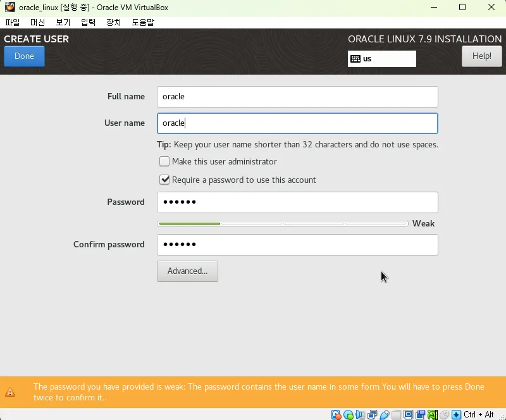Click the recording status icon
Image resolution: width=506 pixels, height=420 pixels.
coord(421,414)
